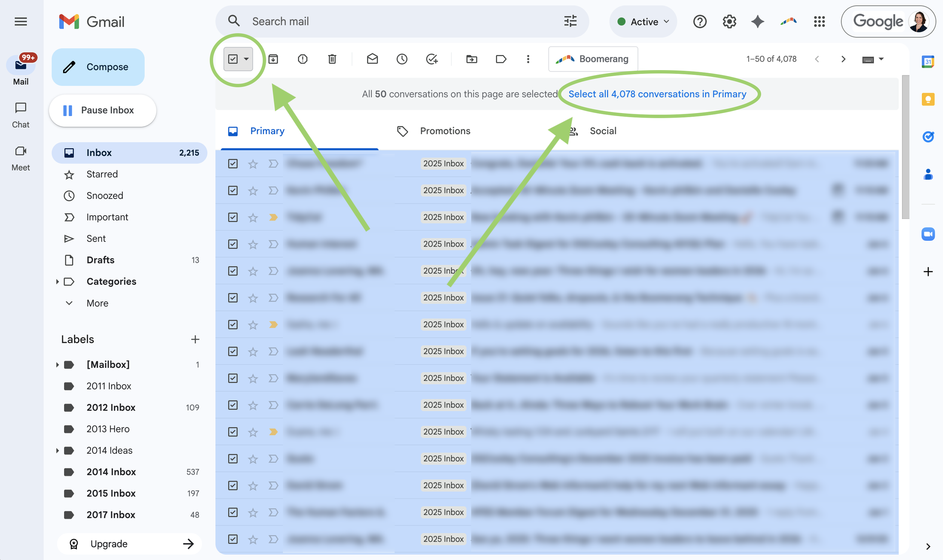Open the selection options dropdown arrow
This screenshot has width=943, height=560.
[247, 59]
